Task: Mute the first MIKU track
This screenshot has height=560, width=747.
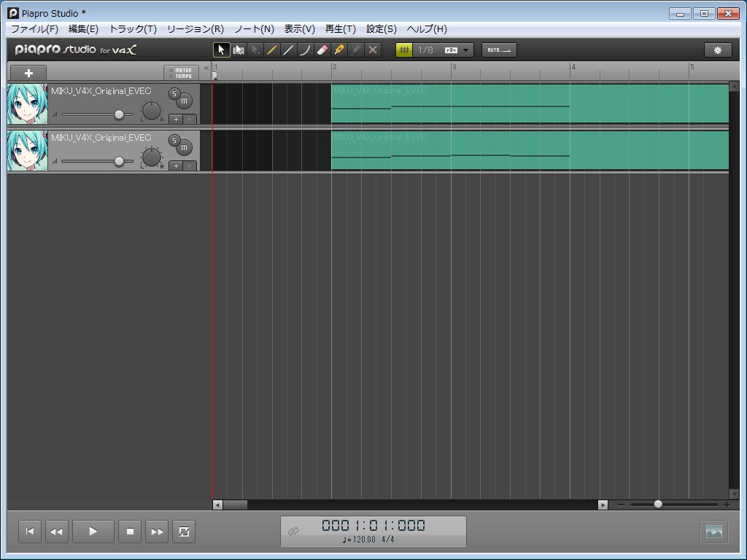Action: 185,101
